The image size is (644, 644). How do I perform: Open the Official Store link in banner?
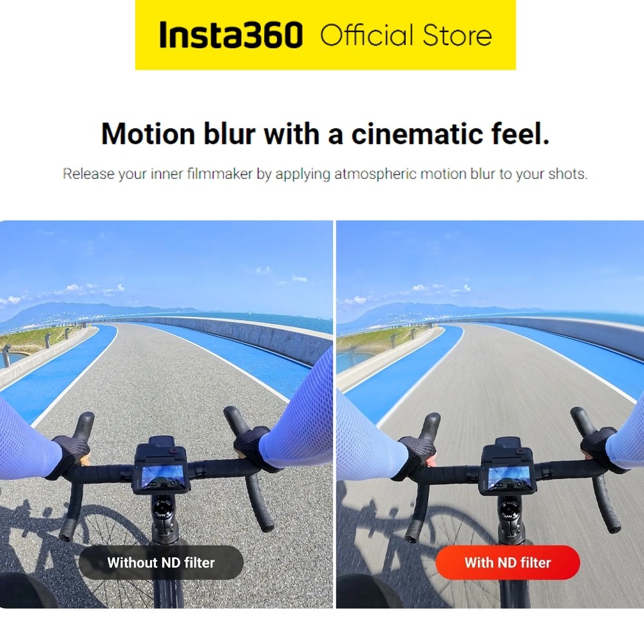click(x=406, y=35)
